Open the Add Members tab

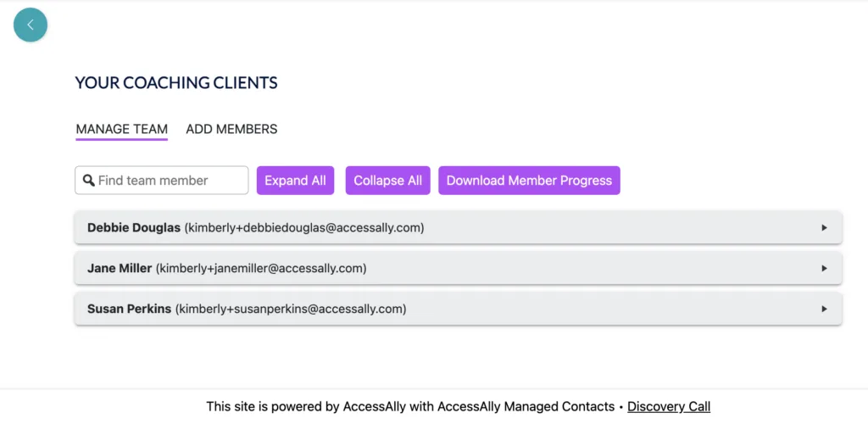[231, 129]
